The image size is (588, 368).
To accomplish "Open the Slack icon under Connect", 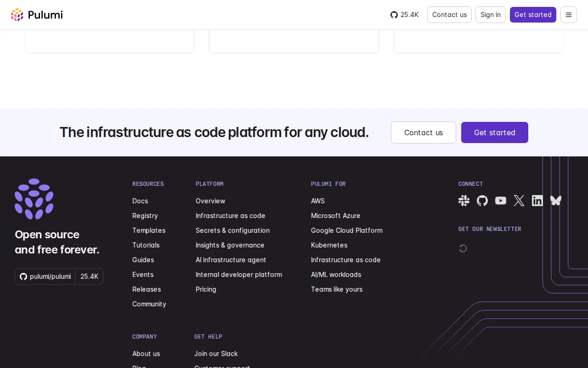I will [464, 201].
